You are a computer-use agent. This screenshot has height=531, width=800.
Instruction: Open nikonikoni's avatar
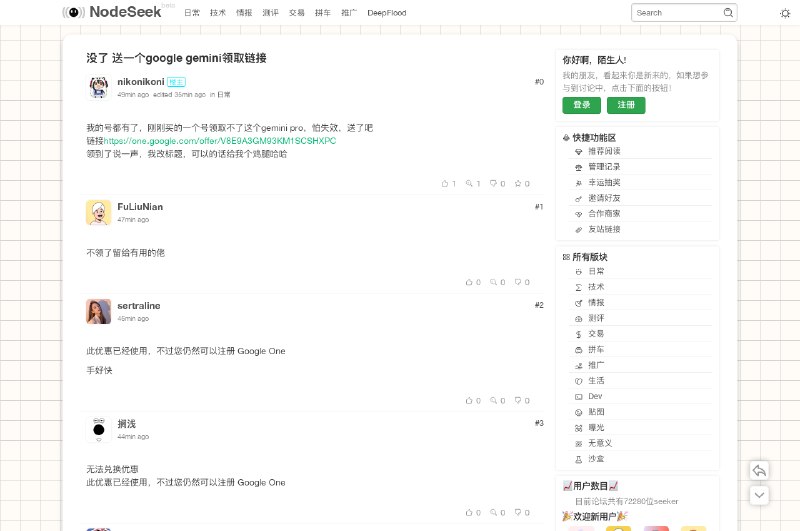coord(98,87)
